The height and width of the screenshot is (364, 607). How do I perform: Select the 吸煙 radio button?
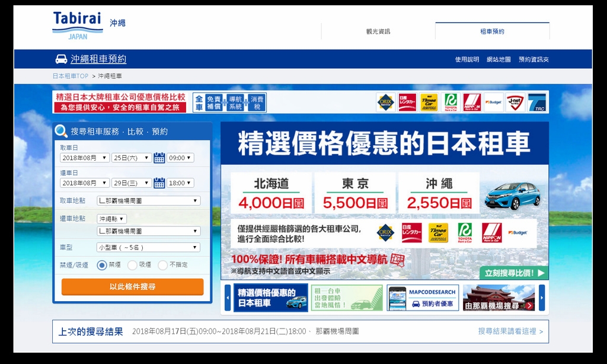coord(132,265)
